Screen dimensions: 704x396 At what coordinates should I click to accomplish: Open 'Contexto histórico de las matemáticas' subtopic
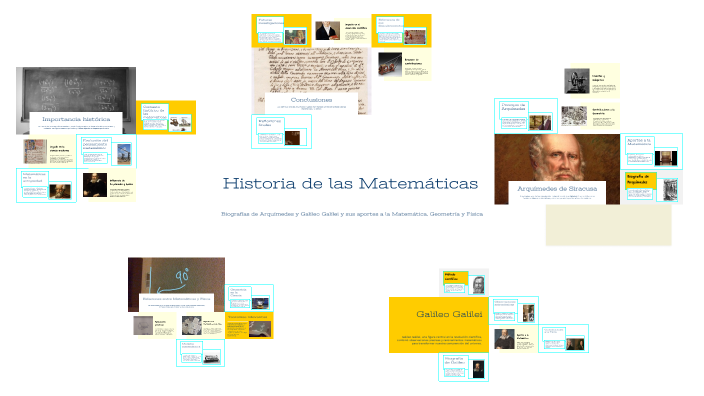coord(166,117)
